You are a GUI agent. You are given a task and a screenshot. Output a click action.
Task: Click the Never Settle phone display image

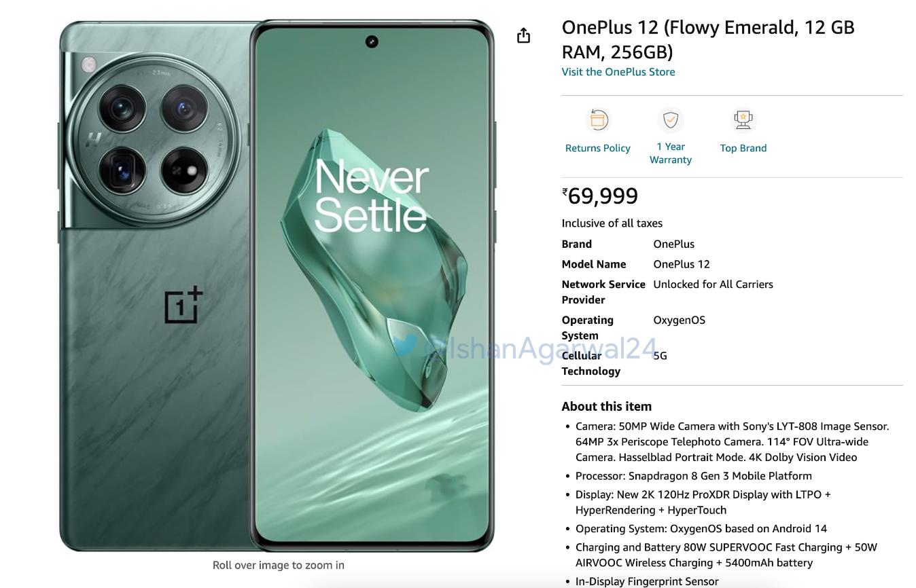372,285
